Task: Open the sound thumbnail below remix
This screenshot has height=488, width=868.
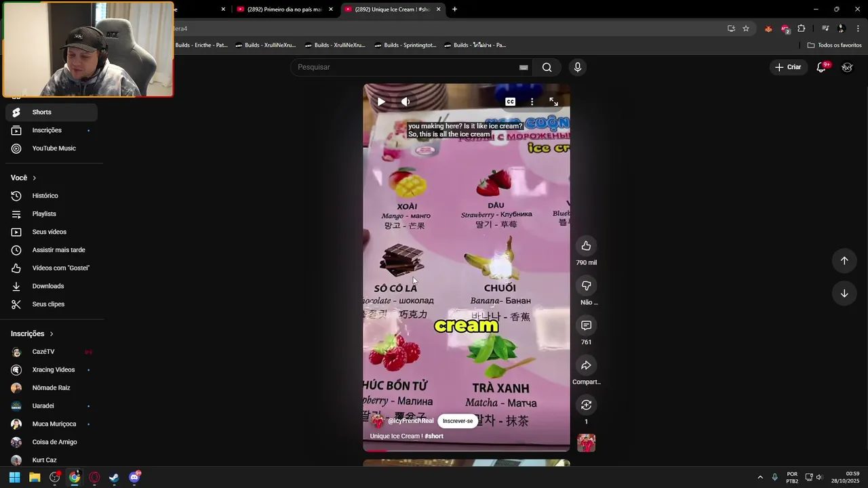Action: point(586,443)
